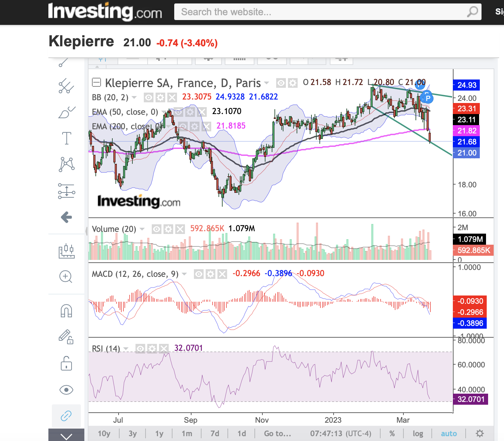Click the Investing.com logo in header

click(105, 12)
